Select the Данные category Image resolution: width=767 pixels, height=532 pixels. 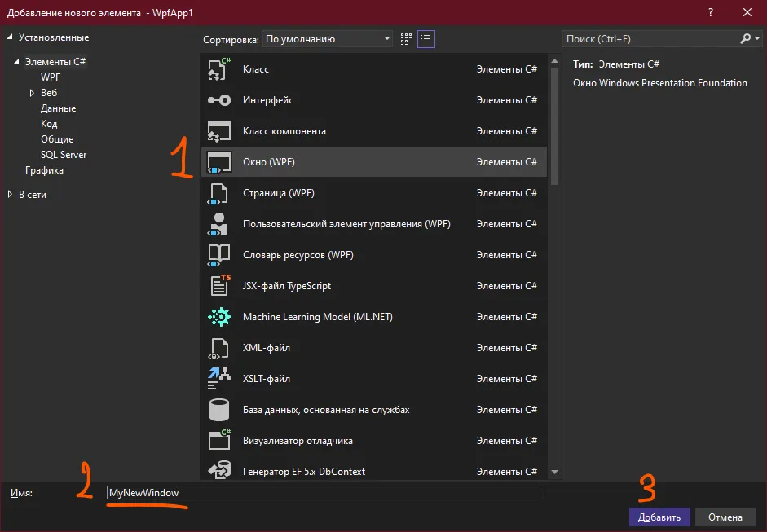(x=58, y=108)
